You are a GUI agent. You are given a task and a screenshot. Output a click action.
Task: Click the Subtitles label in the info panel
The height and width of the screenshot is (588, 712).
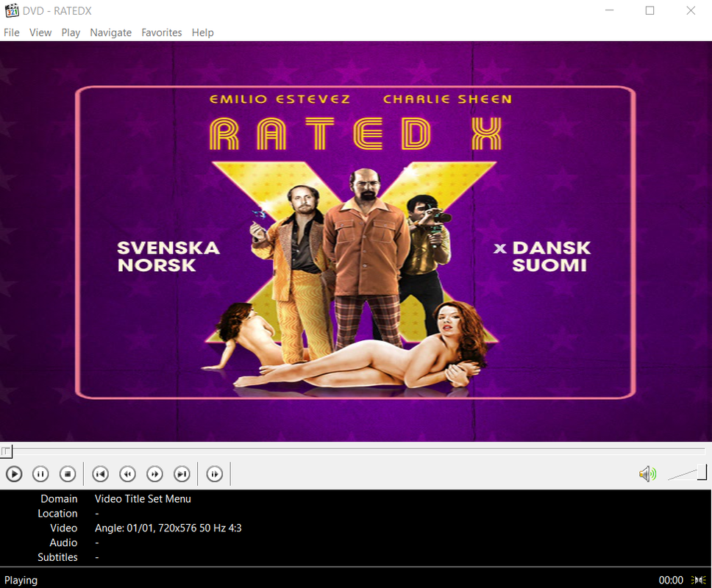click(57, 557)
